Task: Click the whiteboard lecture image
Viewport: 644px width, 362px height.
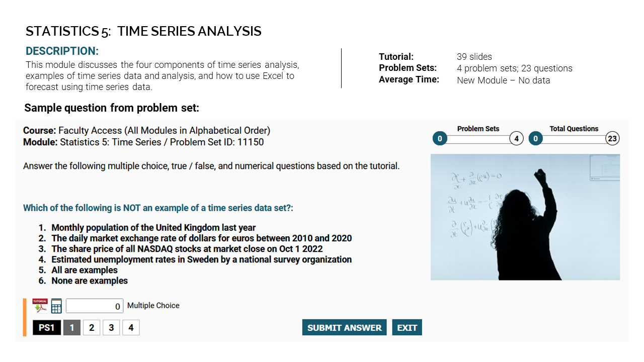Action: tap(525, 217)
